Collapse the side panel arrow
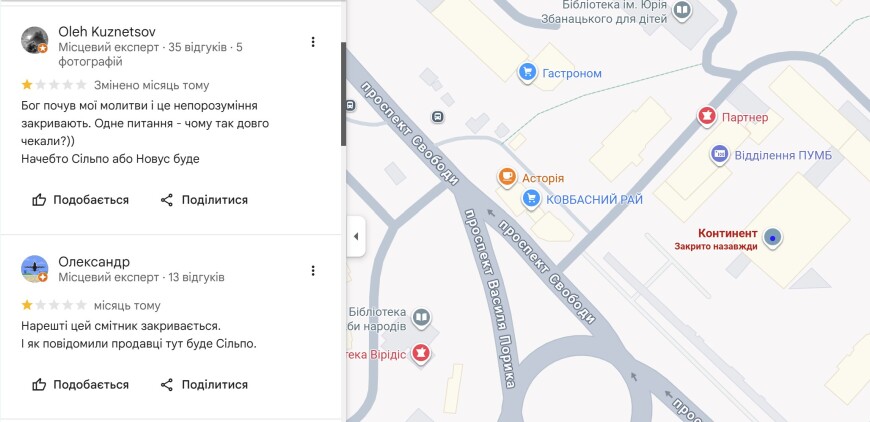 pyautogui.click(x=356, y=237)
